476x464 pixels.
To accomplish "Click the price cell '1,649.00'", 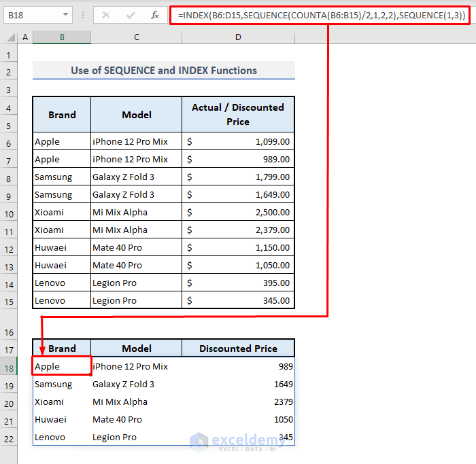I will click(238, 194).
